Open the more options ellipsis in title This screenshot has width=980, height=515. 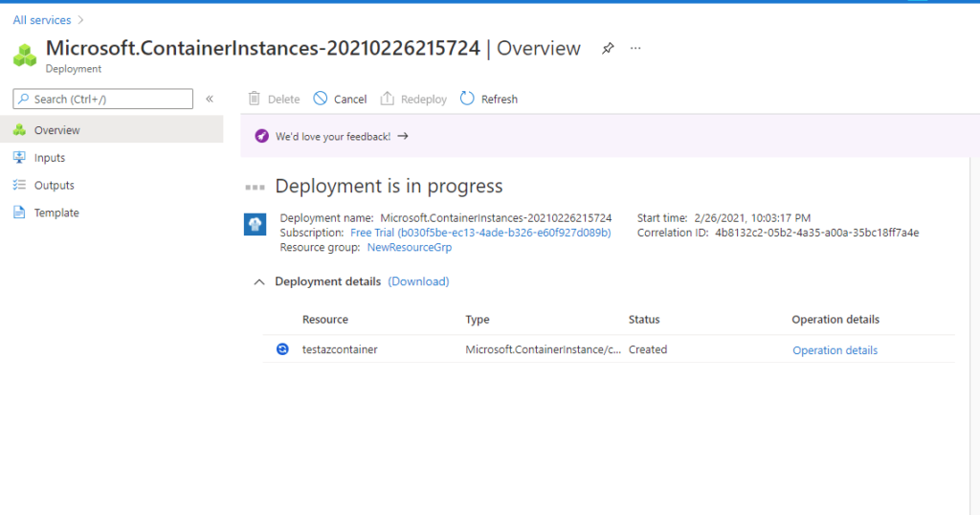[x=635, y=48]
